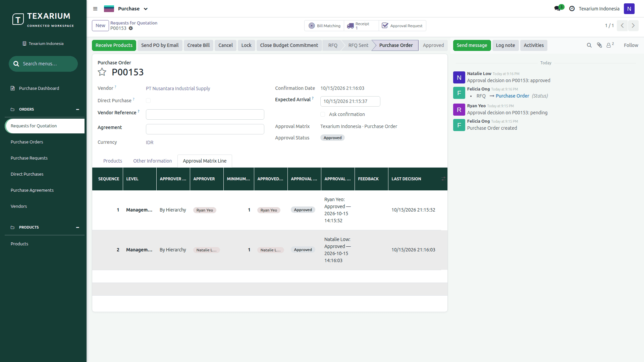Click the Expected Arrival date field
Image resolution: width=644 pixels, height=362 pixels.
click(x=350, y=101)
